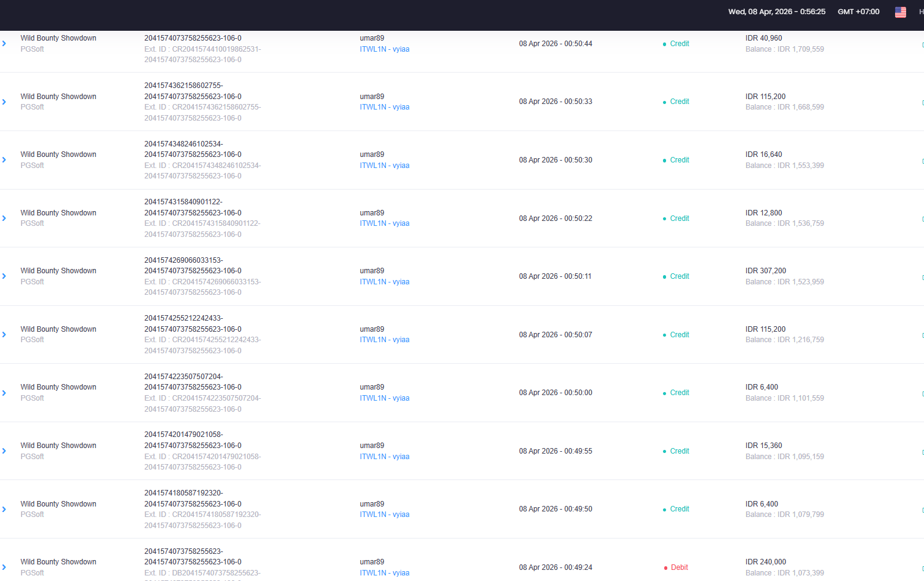Click balance IDR 1,523,959
The image size is (924, 581).
(785, 282)
